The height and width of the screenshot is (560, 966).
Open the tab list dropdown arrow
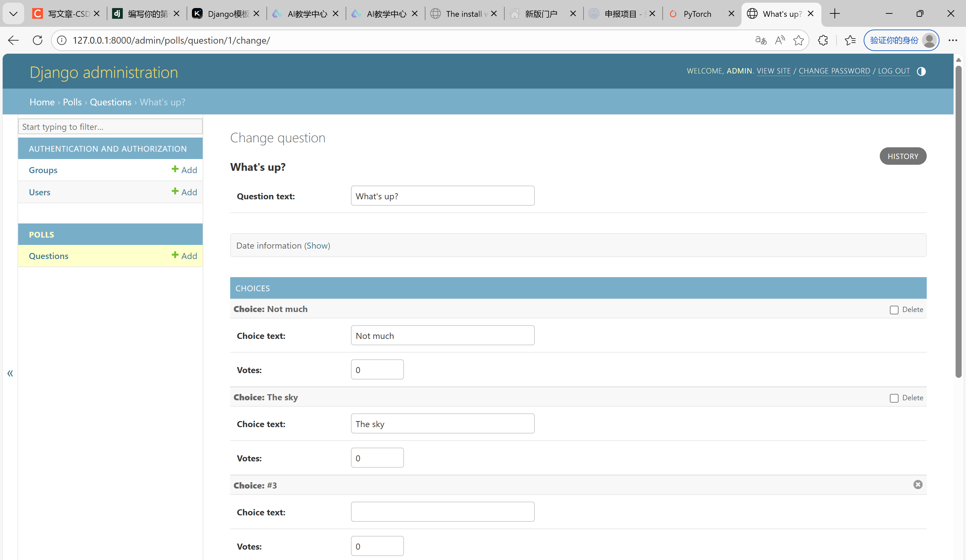(13, 14)
